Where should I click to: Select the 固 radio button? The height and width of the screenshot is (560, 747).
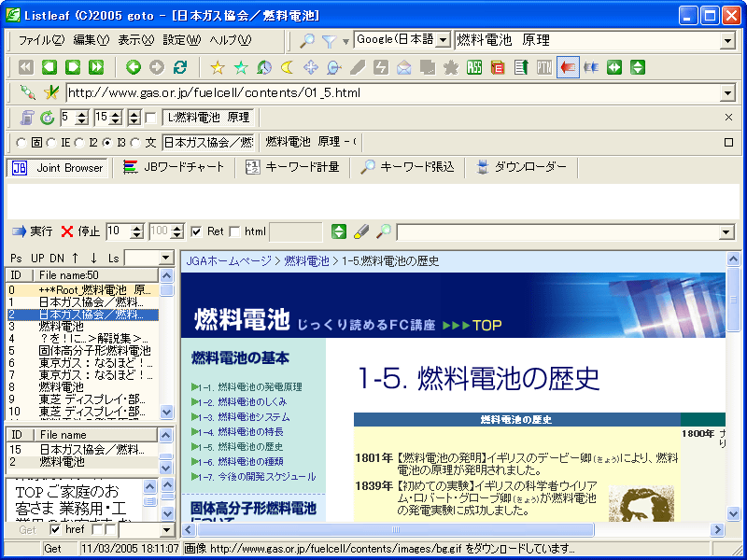[21, 143]
